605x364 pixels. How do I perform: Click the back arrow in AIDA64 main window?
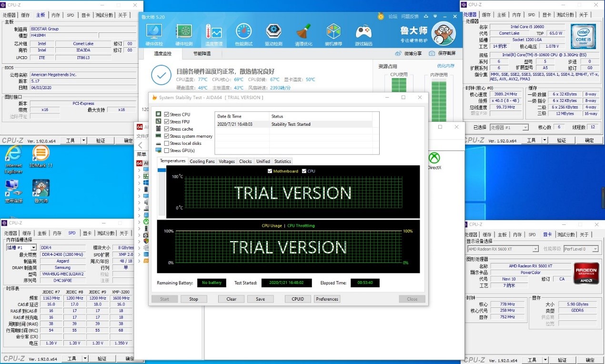click(x=141, y=145)
